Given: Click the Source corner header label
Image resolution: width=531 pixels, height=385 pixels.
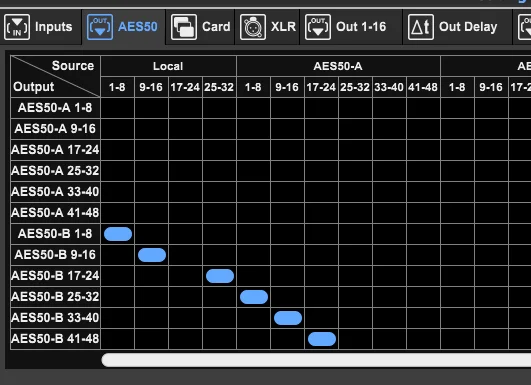Looking at the screenshot, I should (x=73, y=66).
